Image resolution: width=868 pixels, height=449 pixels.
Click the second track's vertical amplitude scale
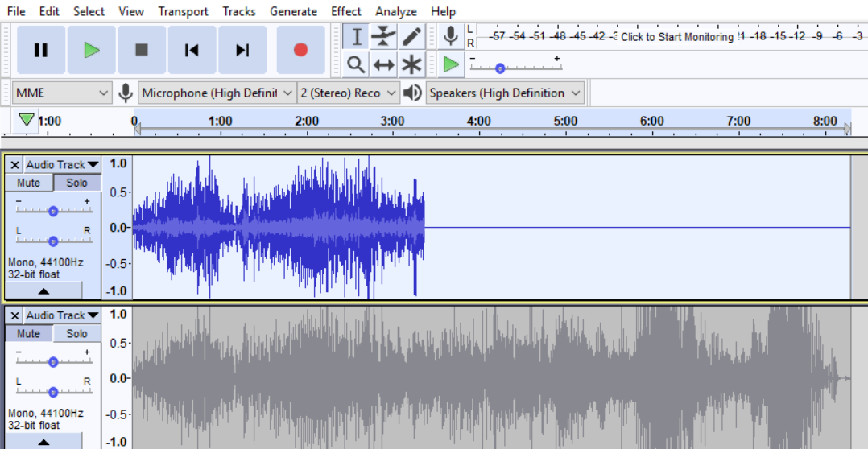pos(118,378)
